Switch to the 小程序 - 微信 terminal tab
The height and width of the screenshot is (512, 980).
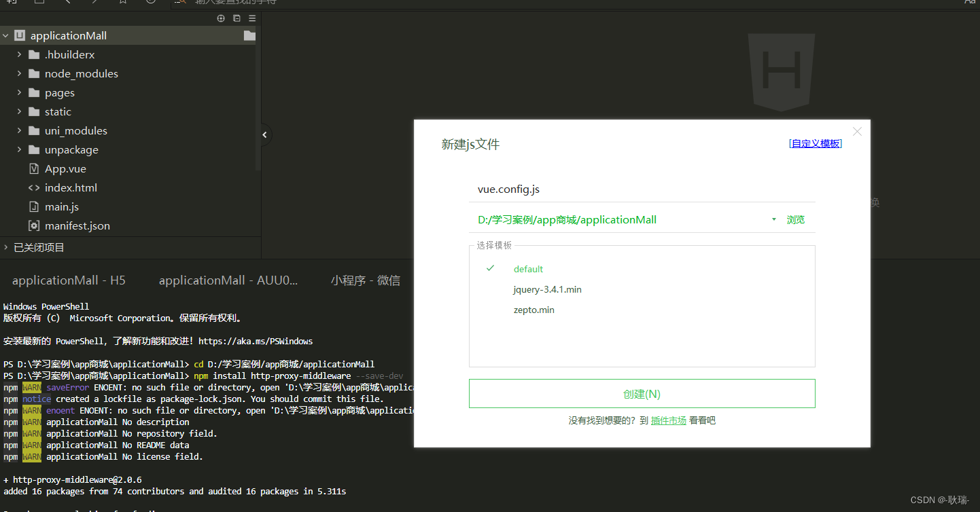[x=366, y=279]
